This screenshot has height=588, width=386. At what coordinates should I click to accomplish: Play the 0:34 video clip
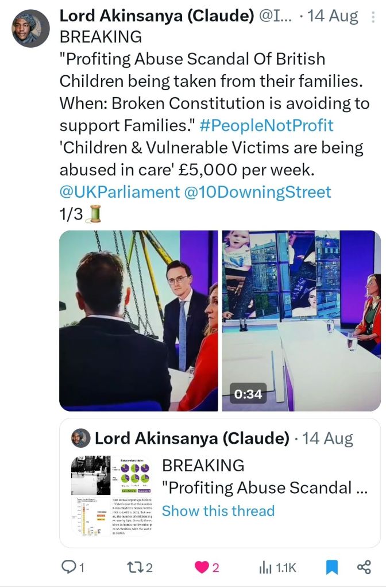301,321
